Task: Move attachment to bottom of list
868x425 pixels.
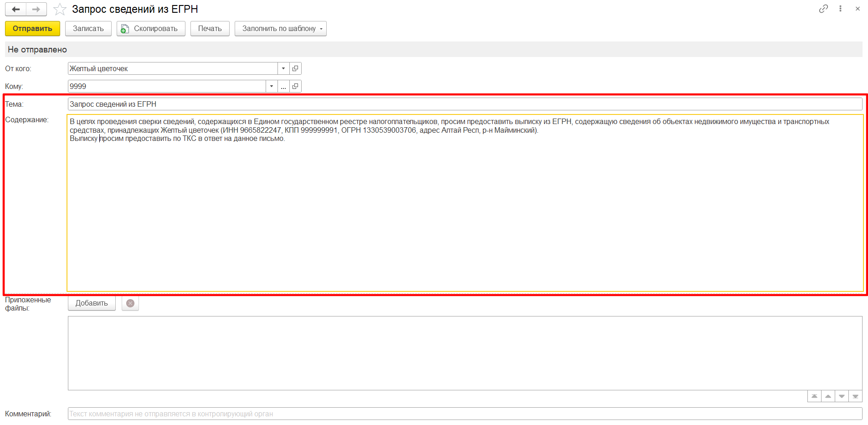Action: 855,396
